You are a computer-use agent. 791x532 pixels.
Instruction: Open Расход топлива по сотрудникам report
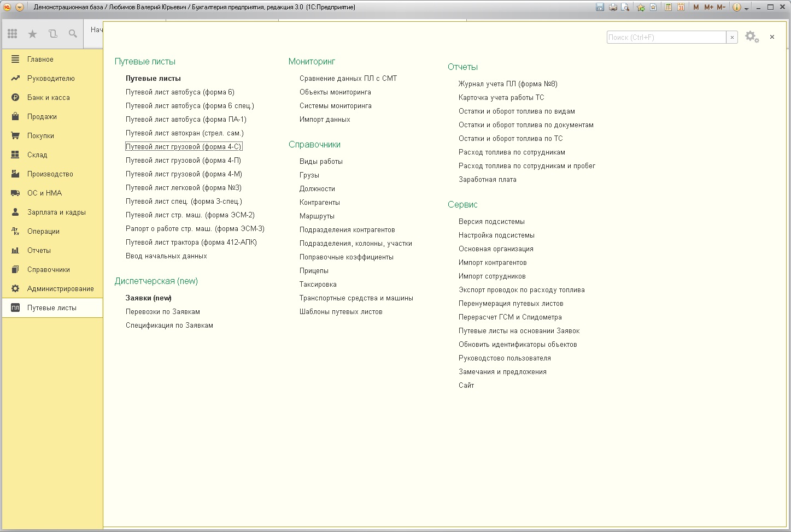click(512, 152)
